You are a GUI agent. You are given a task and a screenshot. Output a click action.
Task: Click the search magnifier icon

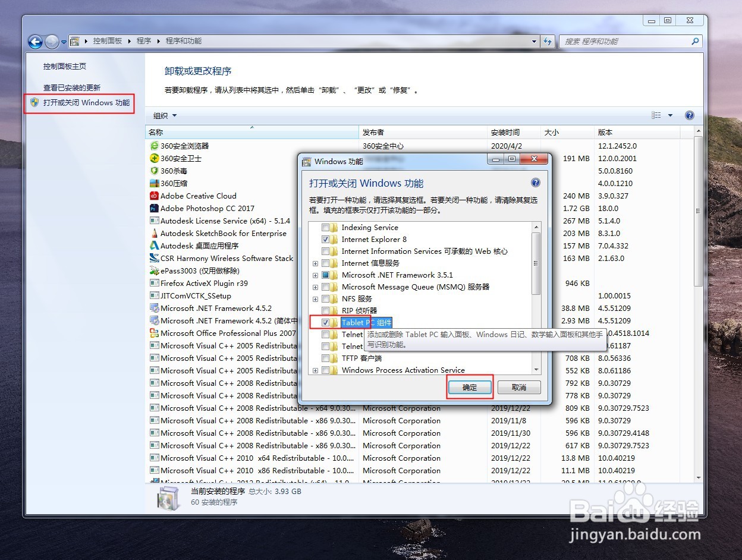[695, 42]
